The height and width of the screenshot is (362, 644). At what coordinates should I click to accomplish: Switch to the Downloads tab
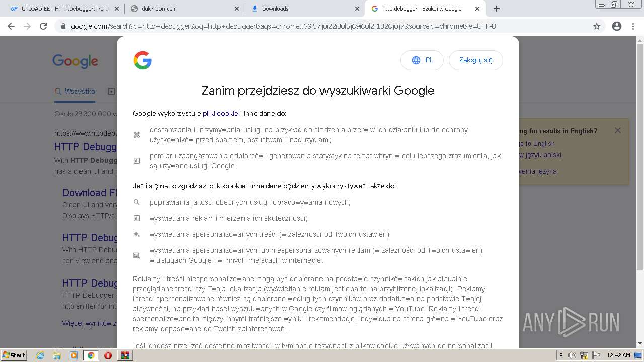coord(304,9)
